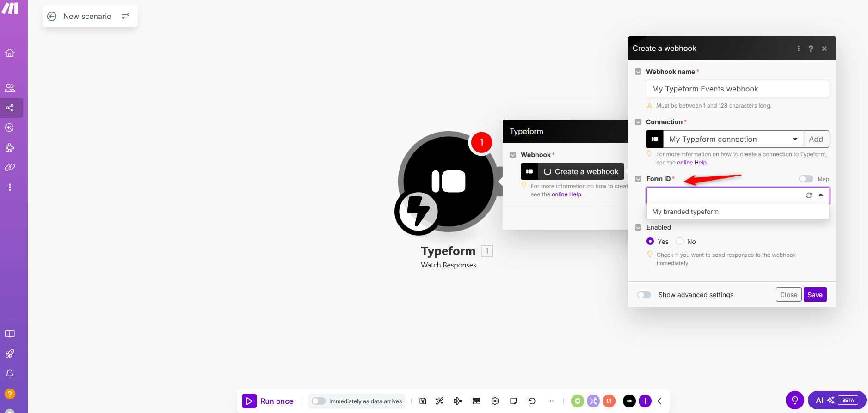Toggle Immediately as data arrives scheduling switch
The image size is (868, 413).
tap(319, 401)
